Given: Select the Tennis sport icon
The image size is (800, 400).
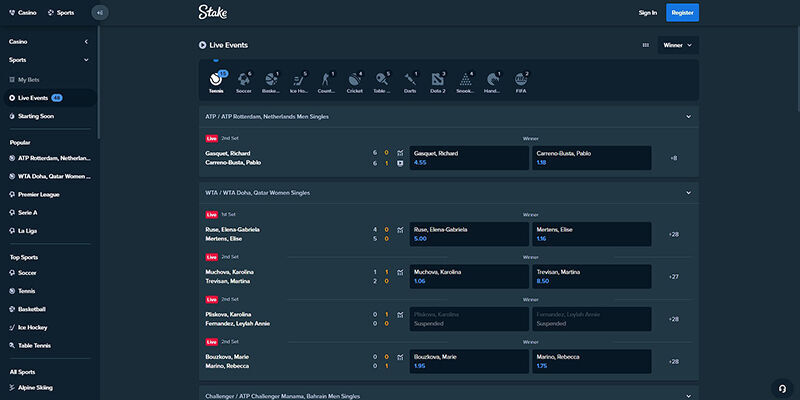Looking at the screenshot, I should pos(216,82).
